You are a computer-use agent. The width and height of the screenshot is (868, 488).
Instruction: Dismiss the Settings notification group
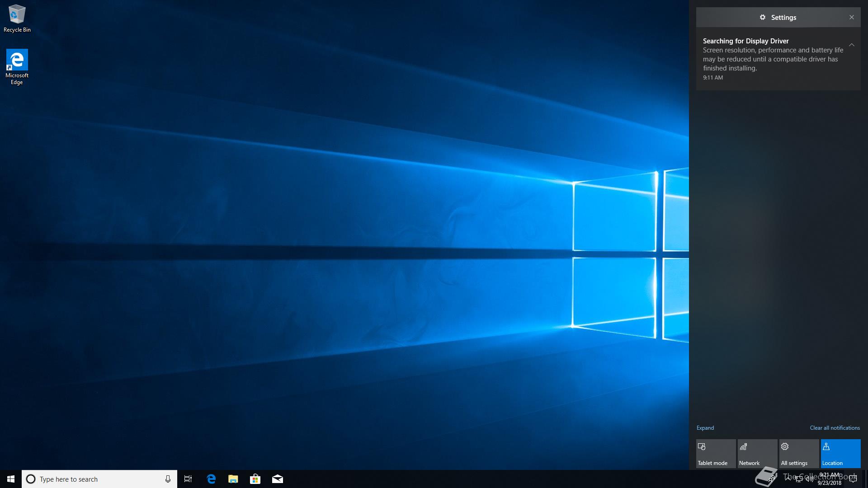pyautogui.click(x=852, y=17)
